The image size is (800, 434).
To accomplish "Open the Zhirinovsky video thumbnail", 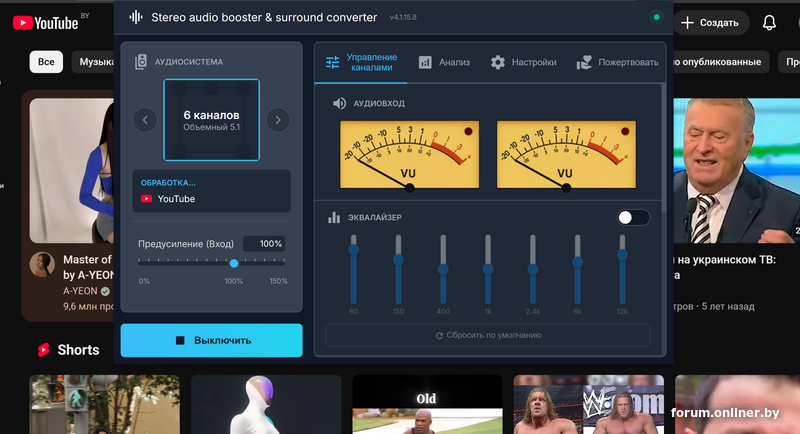I will (x=737, y=170).
